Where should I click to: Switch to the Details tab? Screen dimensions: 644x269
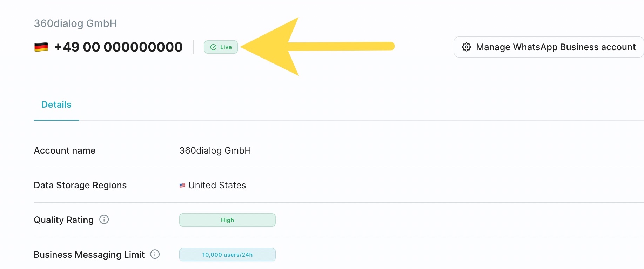pos(56,105)
